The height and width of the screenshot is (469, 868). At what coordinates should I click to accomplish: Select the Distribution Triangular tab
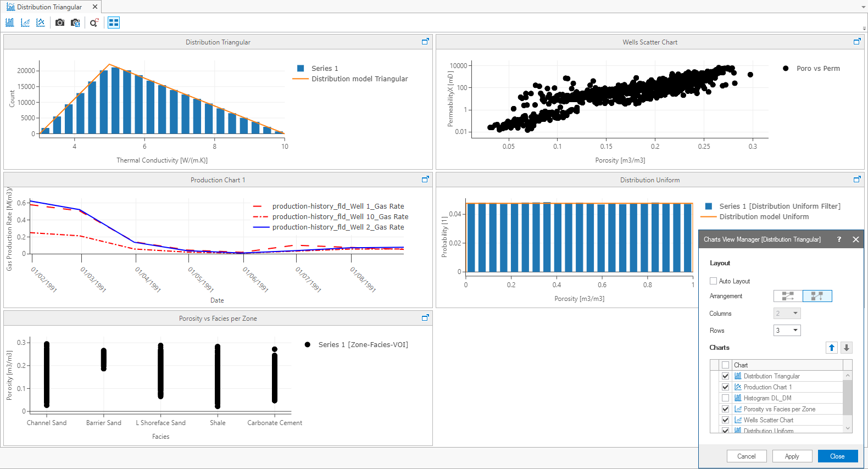pos(49,7)
